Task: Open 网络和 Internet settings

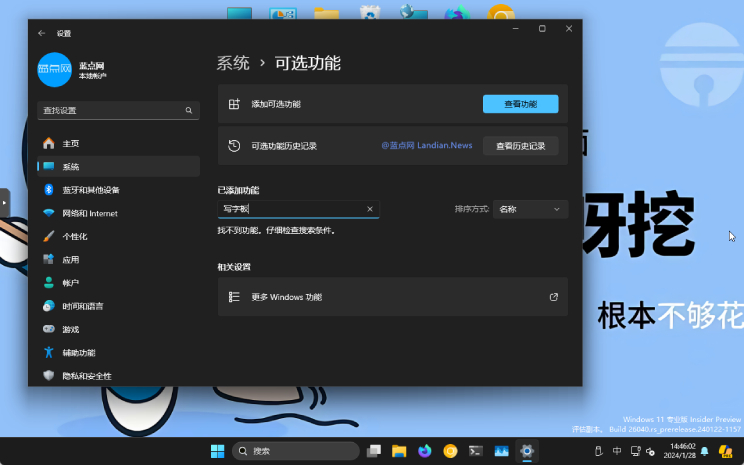Action: pyautogui.click(x=89, y=213)
